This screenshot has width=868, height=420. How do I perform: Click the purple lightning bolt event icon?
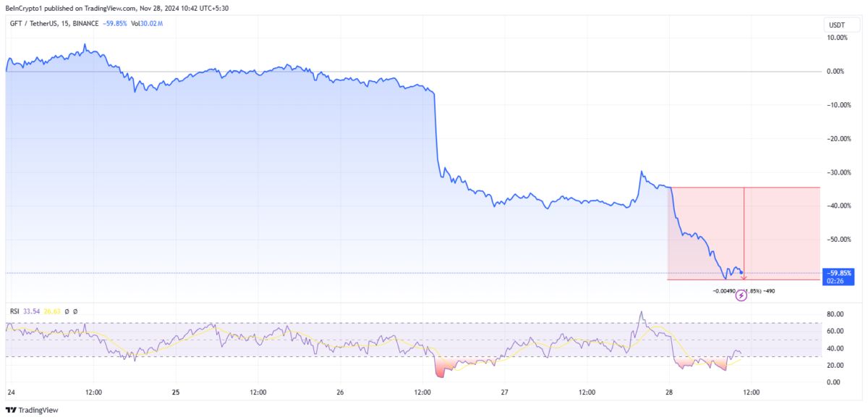point(741,295)
